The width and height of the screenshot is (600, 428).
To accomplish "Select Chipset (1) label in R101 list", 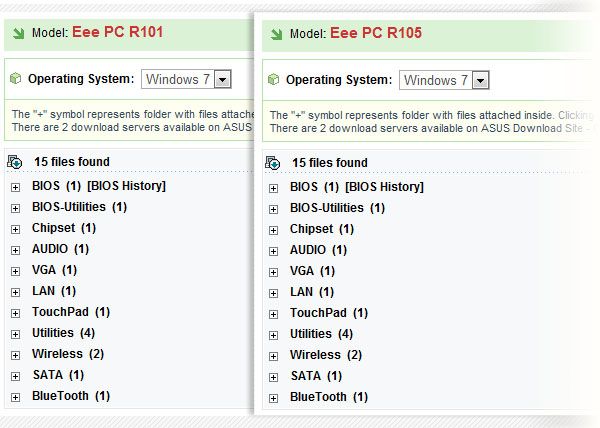I will click(x=64, y=228).
